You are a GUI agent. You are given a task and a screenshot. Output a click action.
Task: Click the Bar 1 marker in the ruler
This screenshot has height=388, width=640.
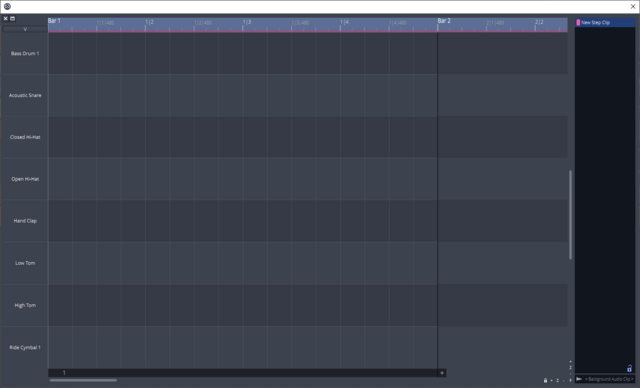(54, 21)
